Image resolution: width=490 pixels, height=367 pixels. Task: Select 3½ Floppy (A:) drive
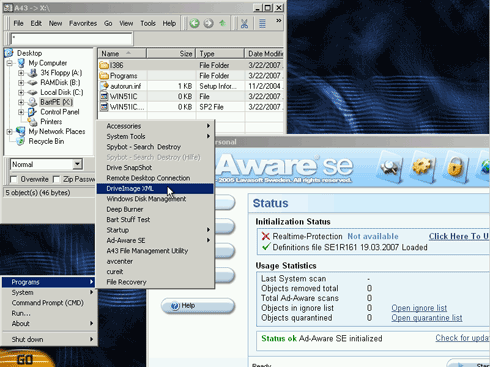coord(61,73)
